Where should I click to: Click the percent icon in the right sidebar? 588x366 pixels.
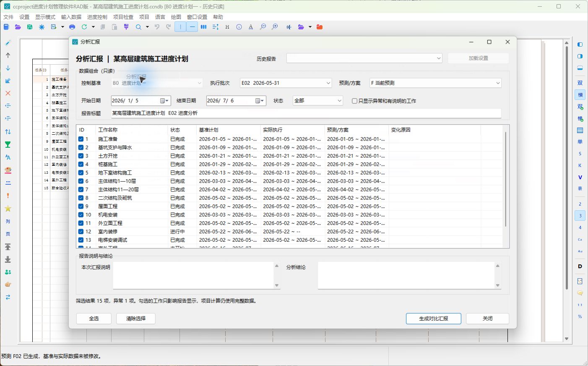pyautogui.click(x=580, y=316)
